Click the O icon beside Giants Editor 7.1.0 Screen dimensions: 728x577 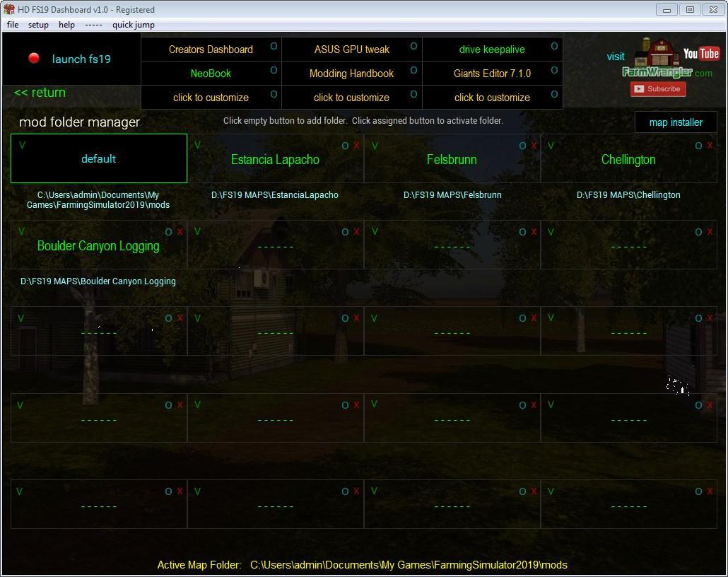tap(554, 70)
